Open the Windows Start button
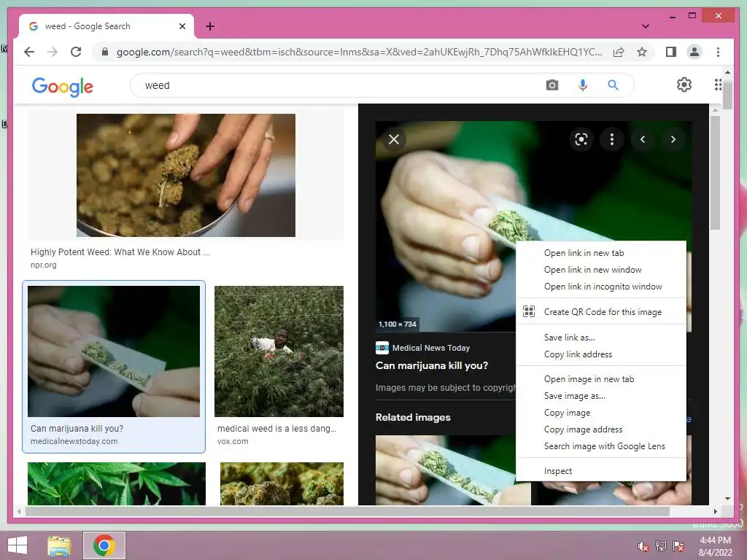The image size is (747, 560). click(18, 545)
